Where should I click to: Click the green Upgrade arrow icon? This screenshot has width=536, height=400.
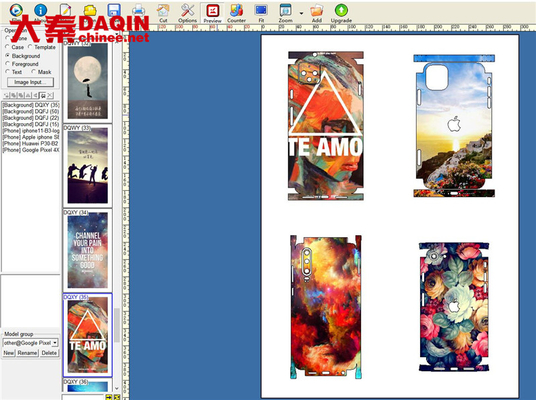341,13
